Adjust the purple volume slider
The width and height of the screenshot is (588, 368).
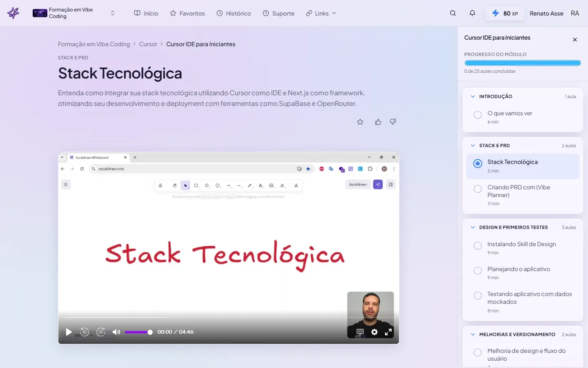click(x=139, y=332)
